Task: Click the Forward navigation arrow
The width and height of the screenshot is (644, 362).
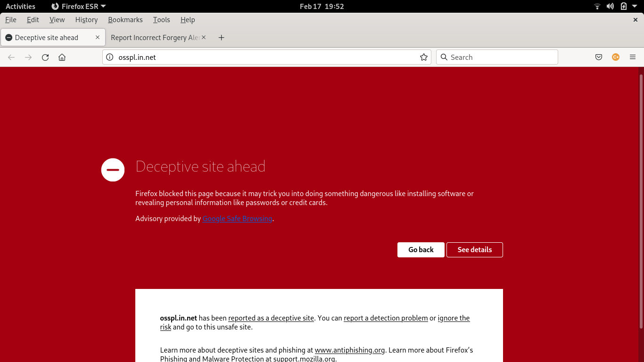Action: (x=28, y=57)
